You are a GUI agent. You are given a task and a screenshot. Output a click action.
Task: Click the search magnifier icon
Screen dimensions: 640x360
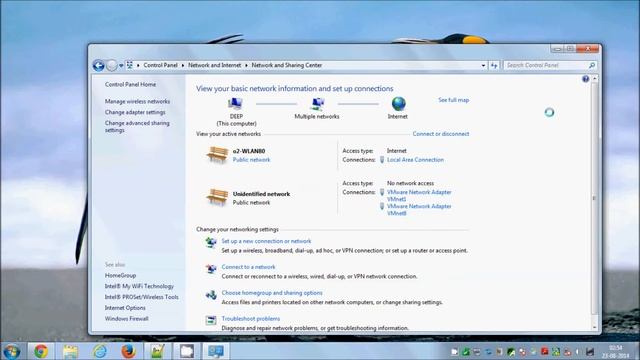point(592,65)
